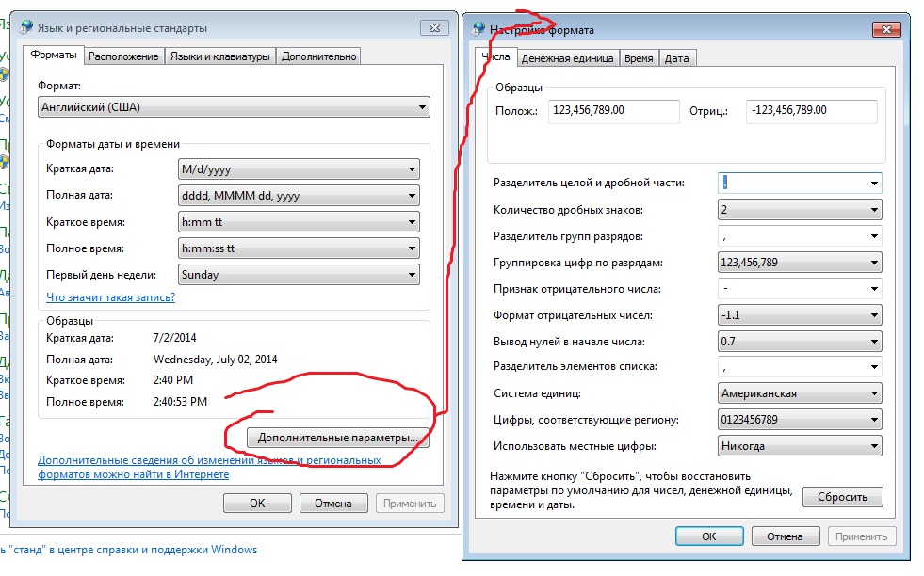Open the Первый день недели Sunday dropdown
Viewport: 924px width, 576px height.
coord(299,275)
